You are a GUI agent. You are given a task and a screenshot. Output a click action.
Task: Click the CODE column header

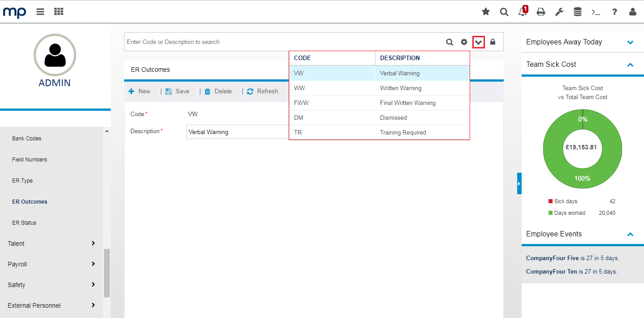click(x=332, y=58)
